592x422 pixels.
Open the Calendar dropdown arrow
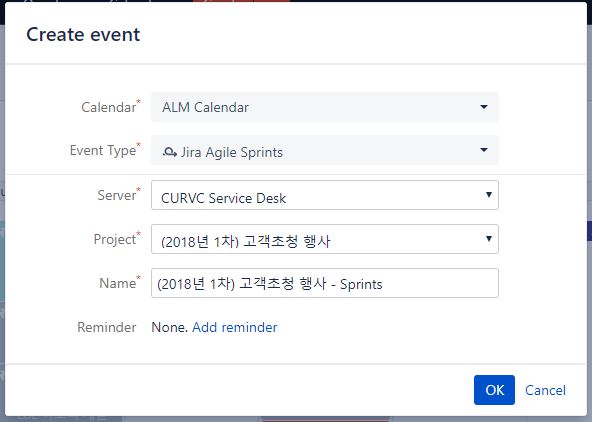pos(484,107)
